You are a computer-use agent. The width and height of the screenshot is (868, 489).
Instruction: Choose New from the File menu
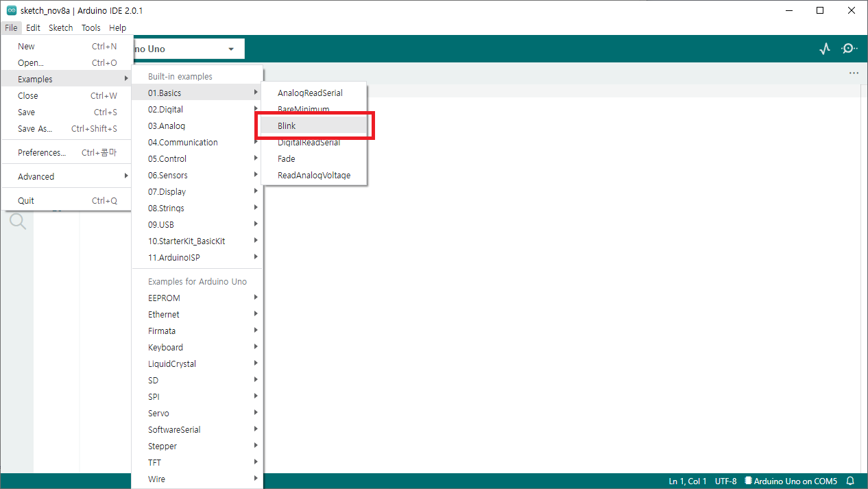coord(66,47)
